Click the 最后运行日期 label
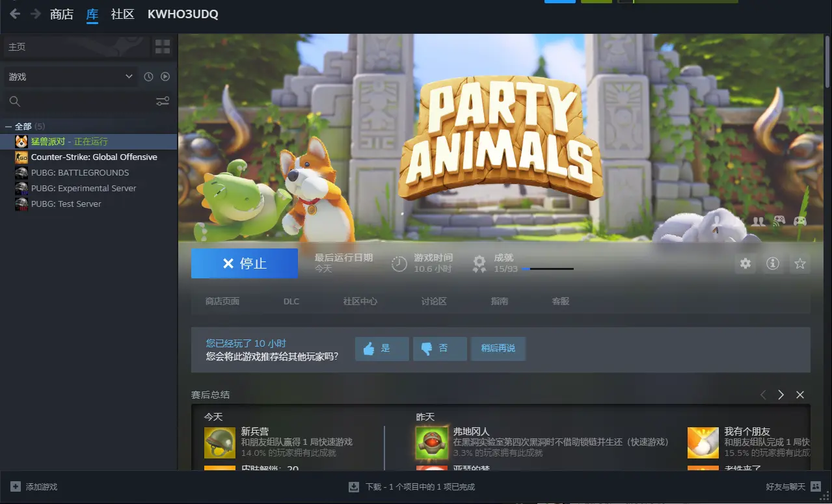This screenshot has width=832, height=504. point(343,258)
